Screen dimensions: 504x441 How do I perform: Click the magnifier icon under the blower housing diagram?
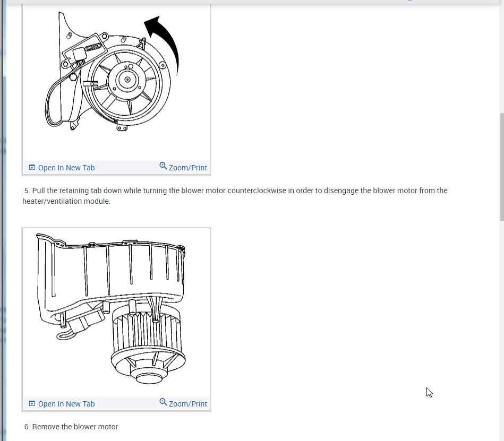coord(163,402)
